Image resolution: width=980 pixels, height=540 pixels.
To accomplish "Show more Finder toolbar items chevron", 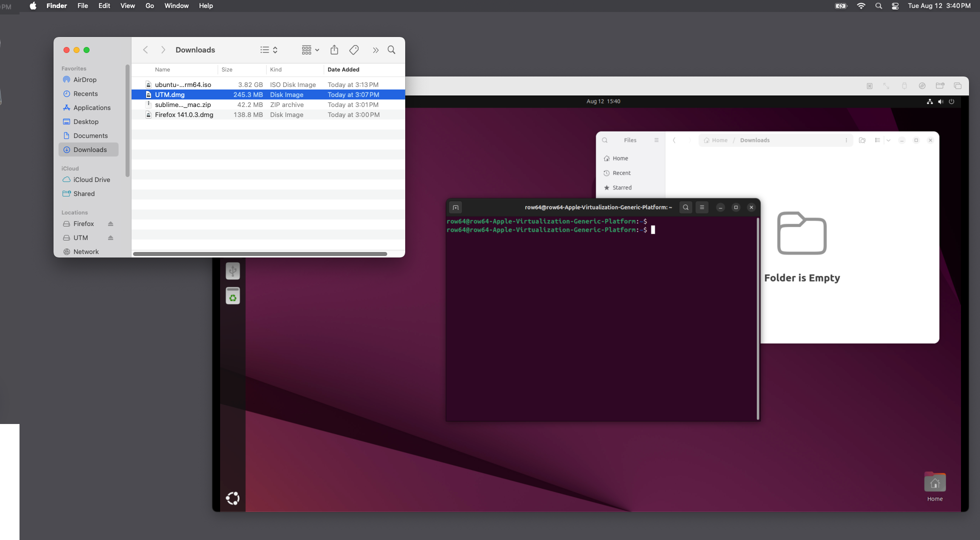I will [x=376, y=50].
